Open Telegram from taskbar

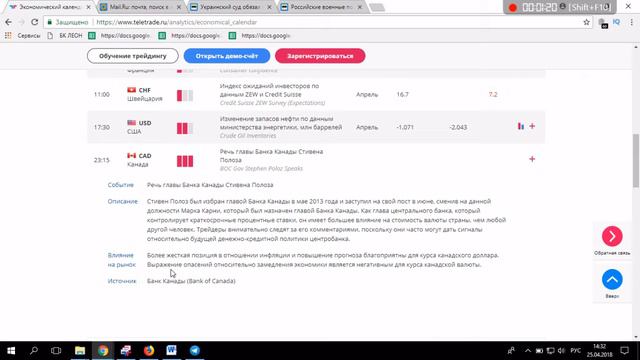pyautogui.click(x=195, y=351)
